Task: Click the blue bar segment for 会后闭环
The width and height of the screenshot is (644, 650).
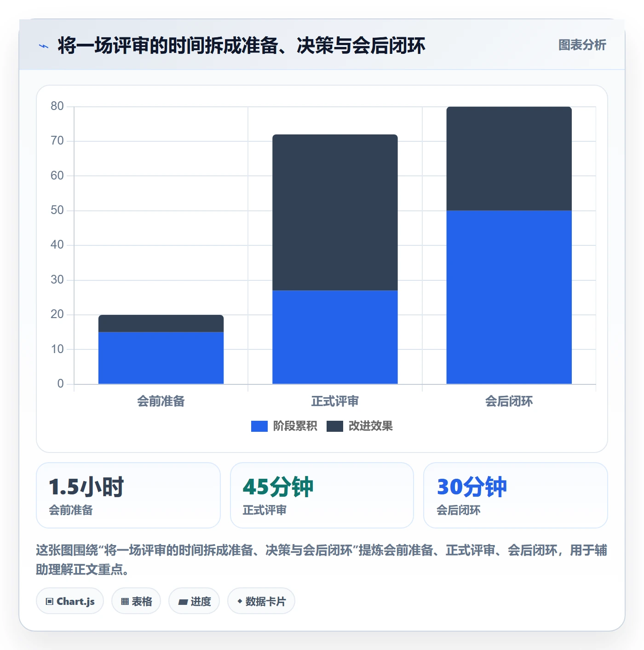Action: pos(509,297)
